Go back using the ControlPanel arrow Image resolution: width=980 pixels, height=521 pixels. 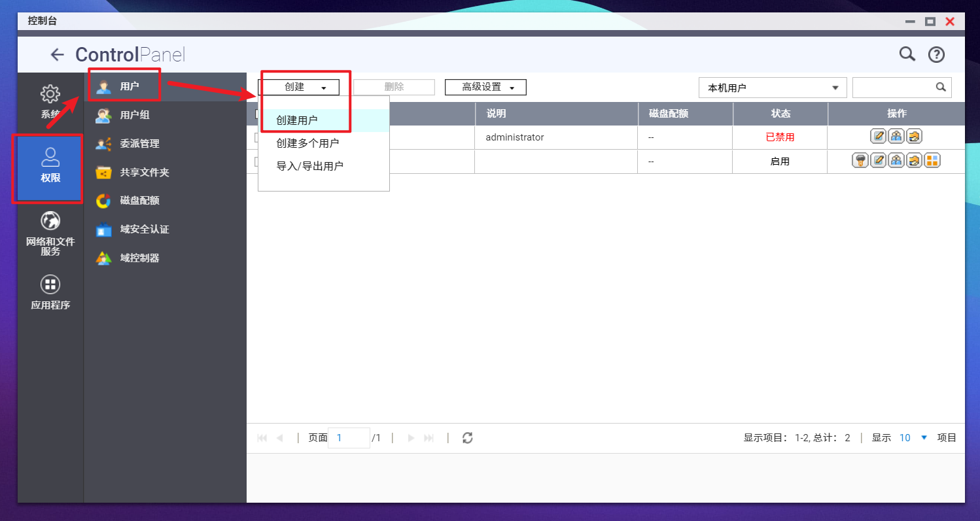pyautogui.click(x=58, y=54)
